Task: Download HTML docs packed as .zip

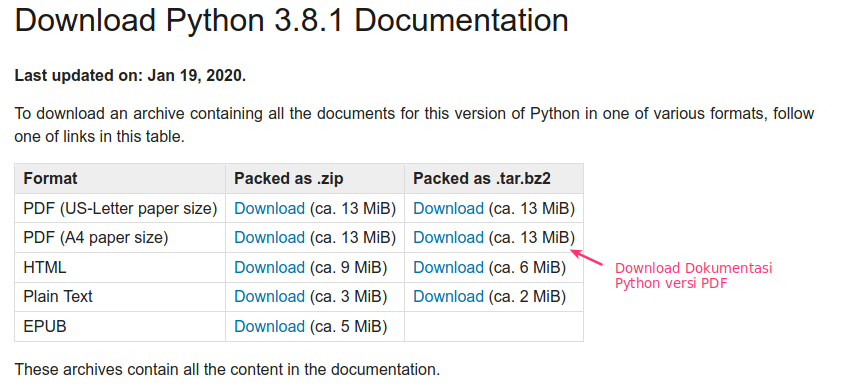Action: tap(269, 267)
